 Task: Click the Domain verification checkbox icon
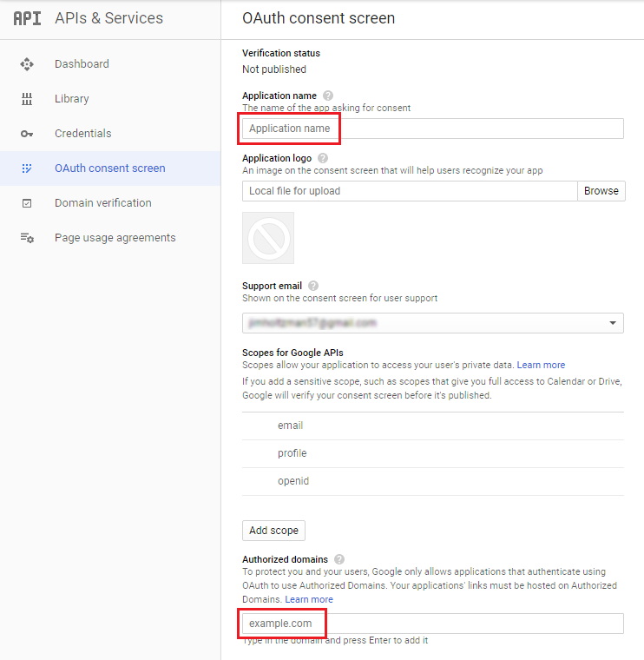(x=27, y=203)
